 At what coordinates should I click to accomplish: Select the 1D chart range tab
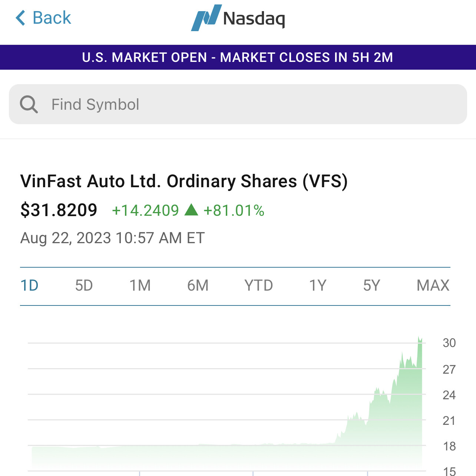[x=30, y=286]
